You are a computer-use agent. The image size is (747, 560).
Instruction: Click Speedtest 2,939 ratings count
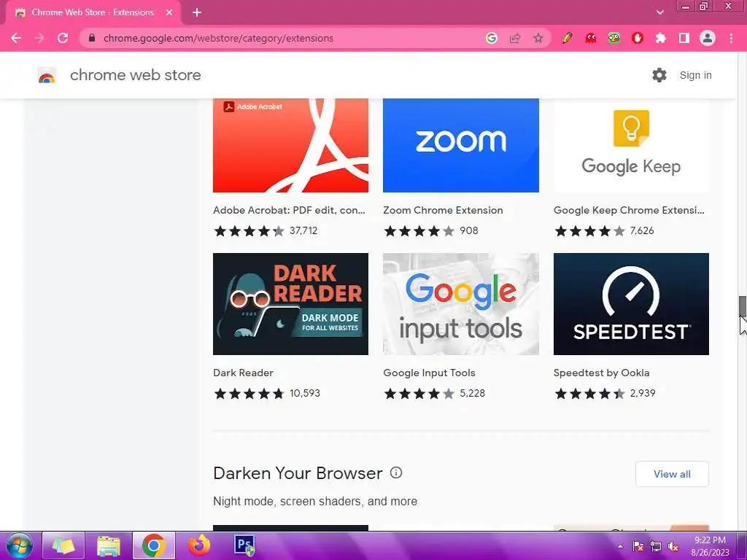(x=643, y=393)
